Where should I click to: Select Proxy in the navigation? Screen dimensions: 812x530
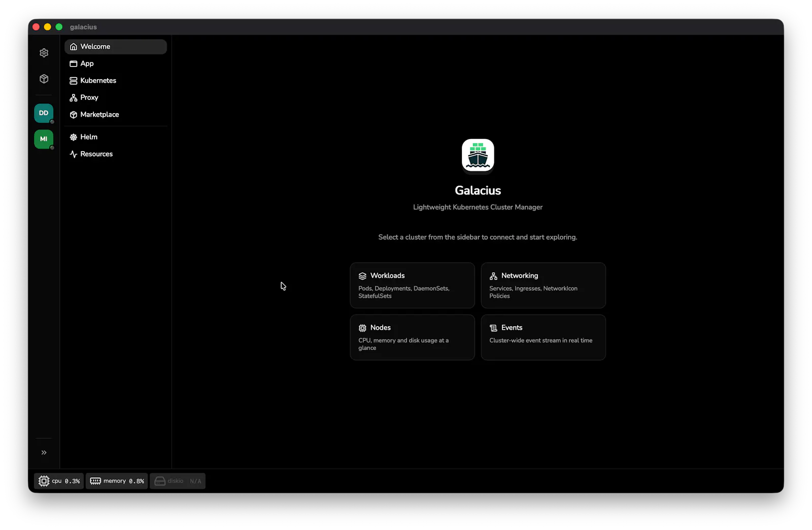click(116, 97)
